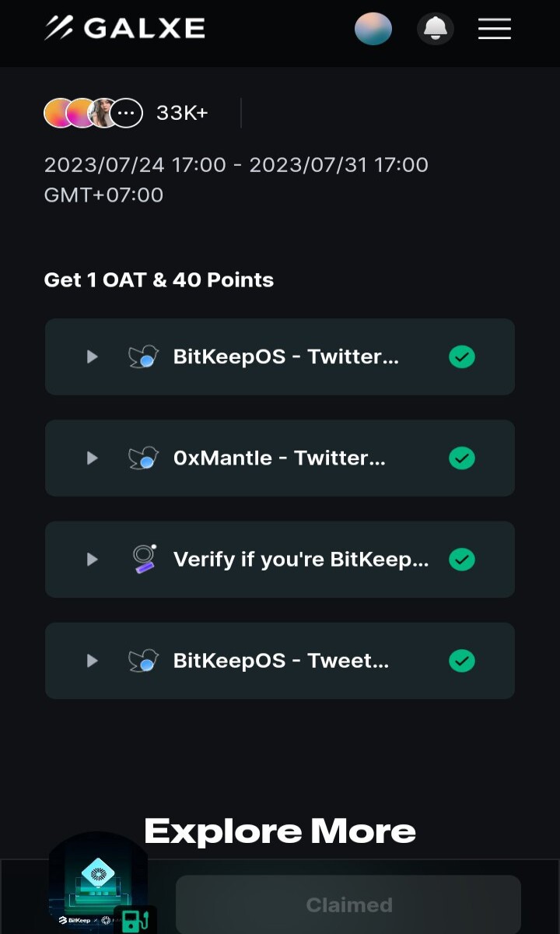Click the Verify if you're BitKeep checkmark
Viewport: 560px width, 934px height.
coord(462,559)
